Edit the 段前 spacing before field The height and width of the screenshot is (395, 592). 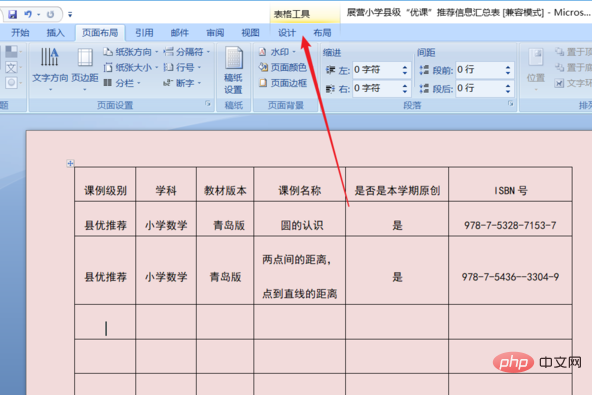point(479,70)
